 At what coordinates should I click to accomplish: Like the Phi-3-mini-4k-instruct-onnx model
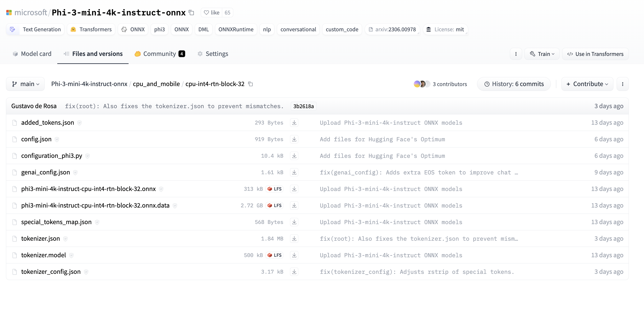click(x=212, y=12)
